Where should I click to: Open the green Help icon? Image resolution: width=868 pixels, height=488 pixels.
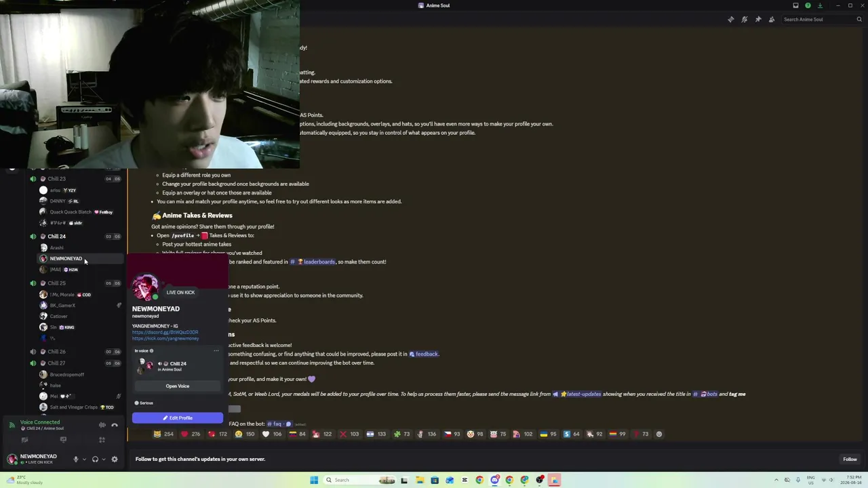point(808,5)
